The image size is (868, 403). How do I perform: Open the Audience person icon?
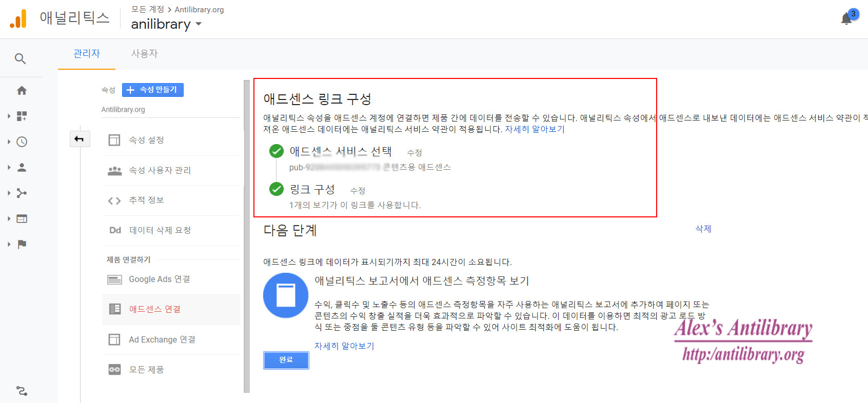pyautogui.click(x=22, y=168)
